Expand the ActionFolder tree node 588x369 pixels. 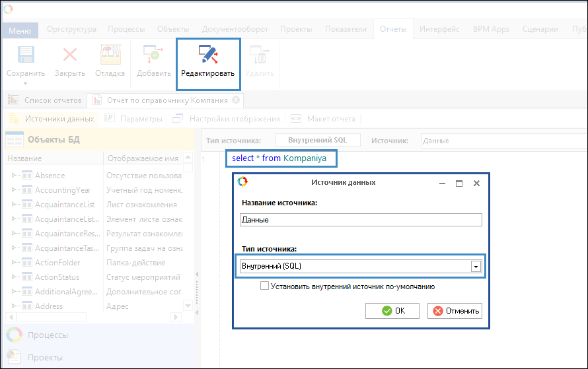tap(15, 263)
